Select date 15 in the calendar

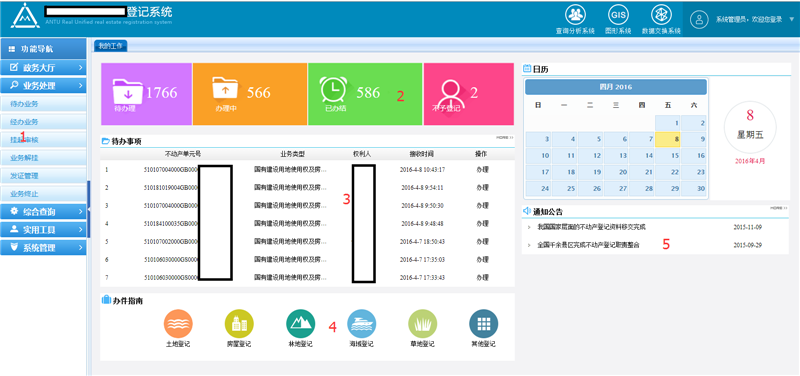click(667, 156)
